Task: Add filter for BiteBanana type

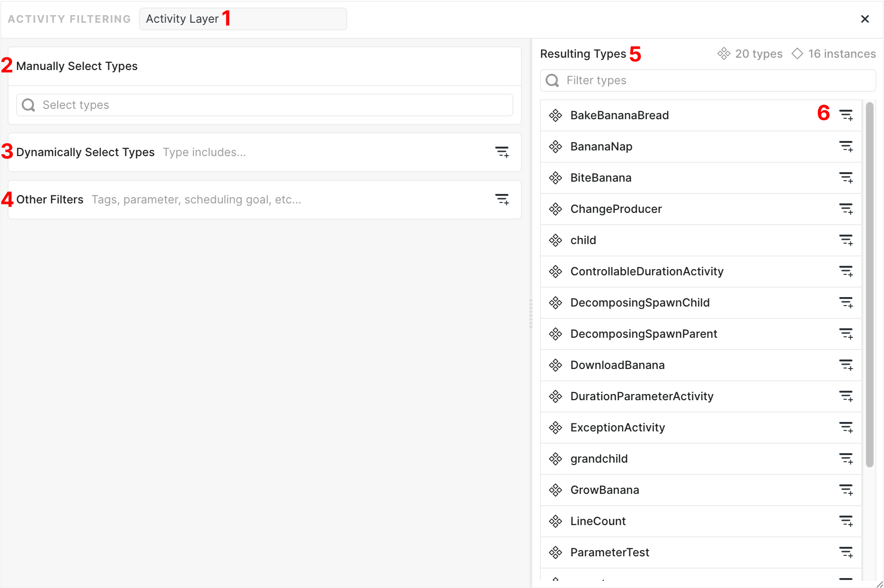Action: pos(847,178)
